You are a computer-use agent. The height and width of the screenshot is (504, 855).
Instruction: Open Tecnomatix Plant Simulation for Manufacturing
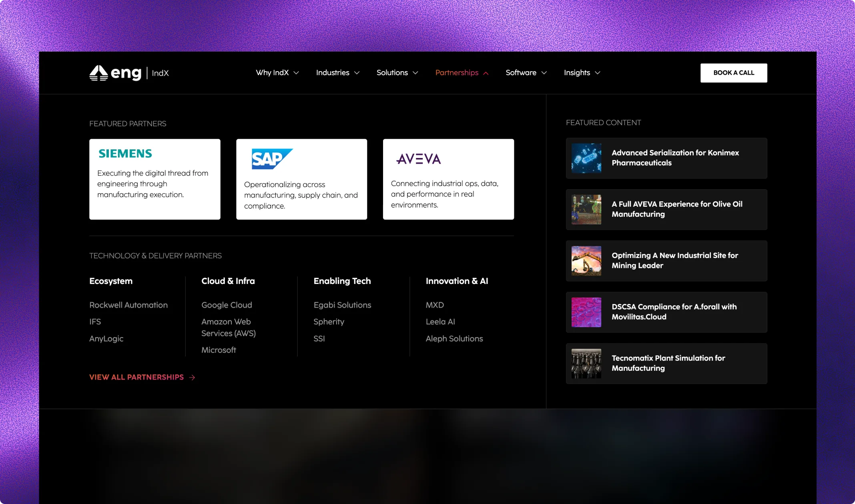[666, 363]
